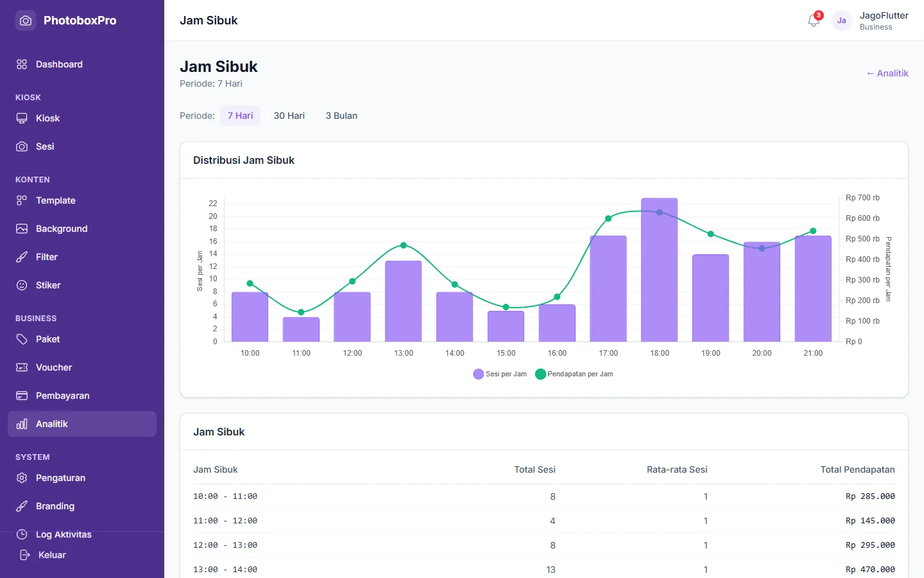This screenshot has width=924, height=578.
Task: Go back via the Analitik link
Action: (887, 73)
